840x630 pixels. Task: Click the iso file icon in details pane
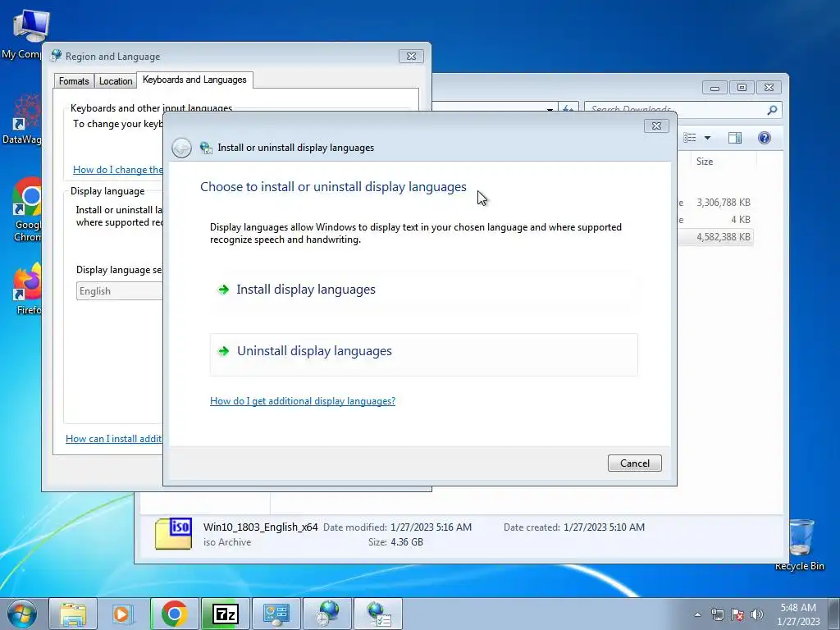pyautogui.click(x=174, y=533)
